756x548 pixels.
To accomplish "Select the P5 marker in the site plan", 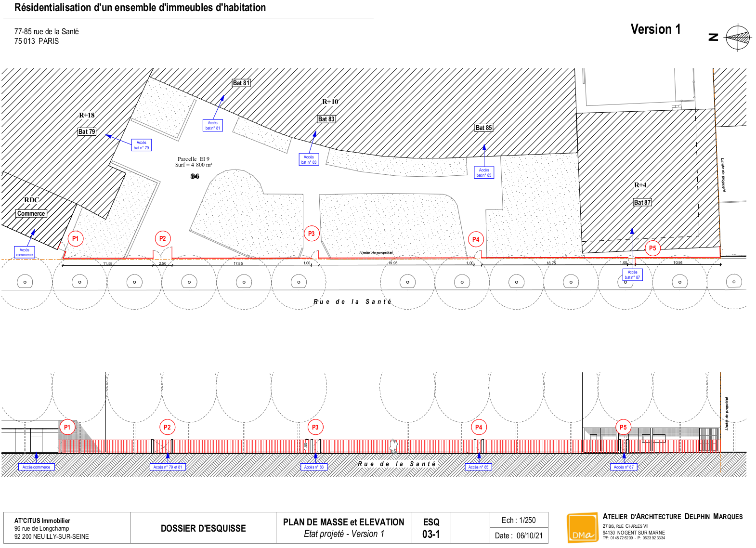I will click(652, 248).
